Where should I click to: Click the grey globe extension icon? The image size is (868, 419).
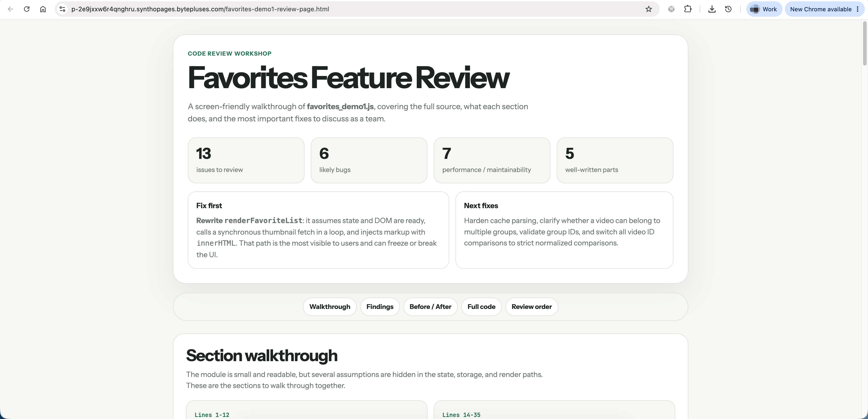pyautogui.click(x=671, y=9)
